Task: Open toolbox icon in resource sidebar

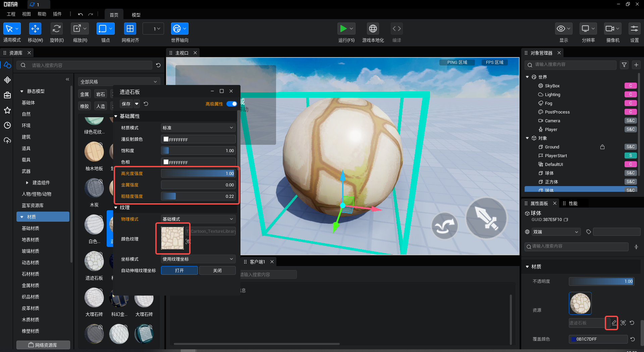Action: coord(7,95)
